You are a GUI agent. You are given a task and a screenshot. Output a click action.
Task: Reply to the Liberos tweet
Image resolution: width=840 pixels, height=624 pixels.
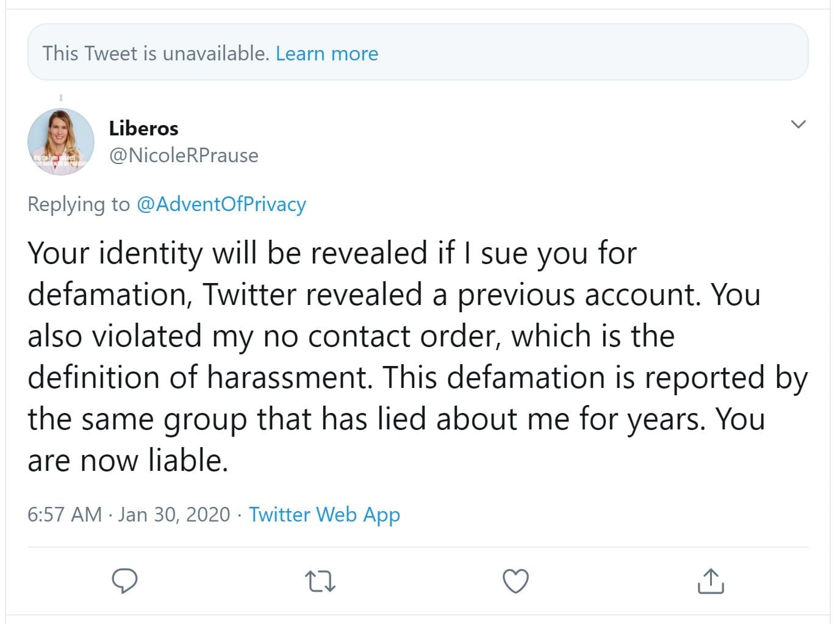click(125, 581)
